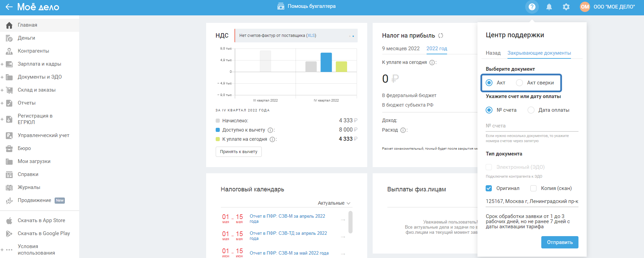The width and height of the screenshot is (644, 258).
Task: Open the Актуальные dropdown in tax calendar
Action: pyautogui.click(x=334, y=203)
